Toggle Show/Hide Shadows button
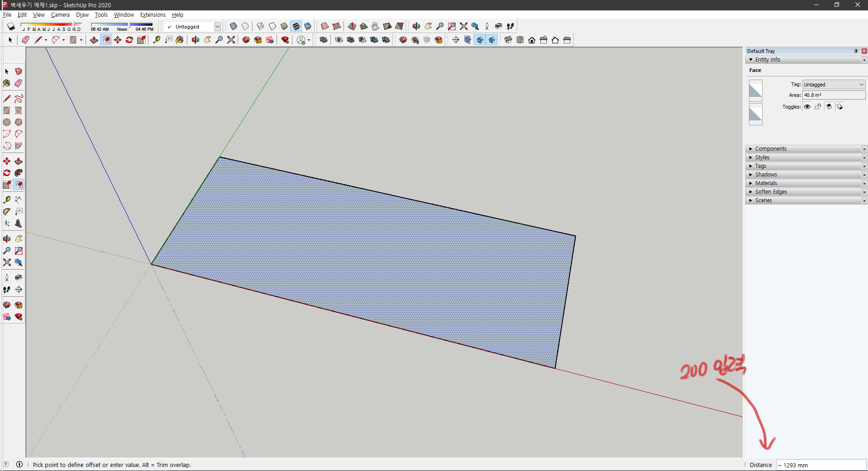The image size is (868, 471). [11, 27]
